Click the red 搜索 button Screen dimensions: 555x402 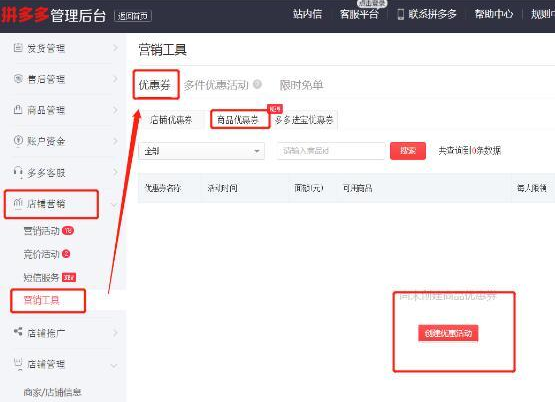click(408, 151)
